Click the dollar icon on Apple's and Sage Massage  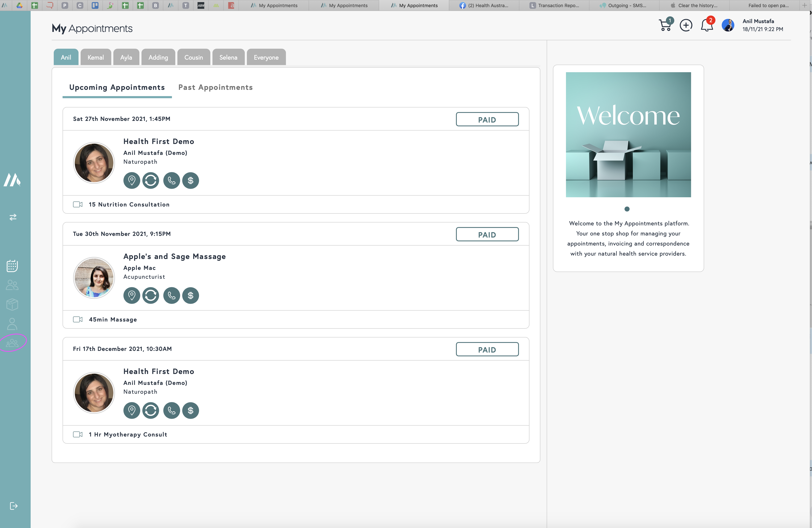pyautogui.click(x=190, y=295)
